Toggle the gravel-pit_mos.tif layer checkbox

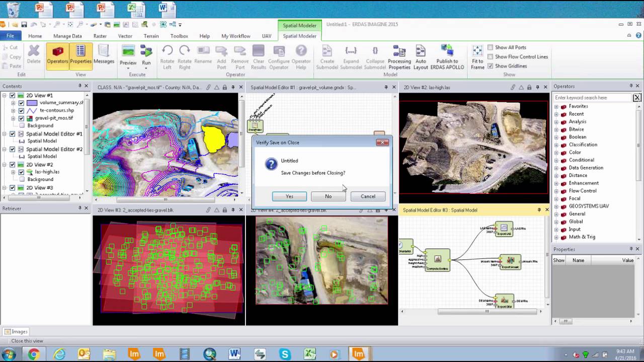(x=21, y=118)
